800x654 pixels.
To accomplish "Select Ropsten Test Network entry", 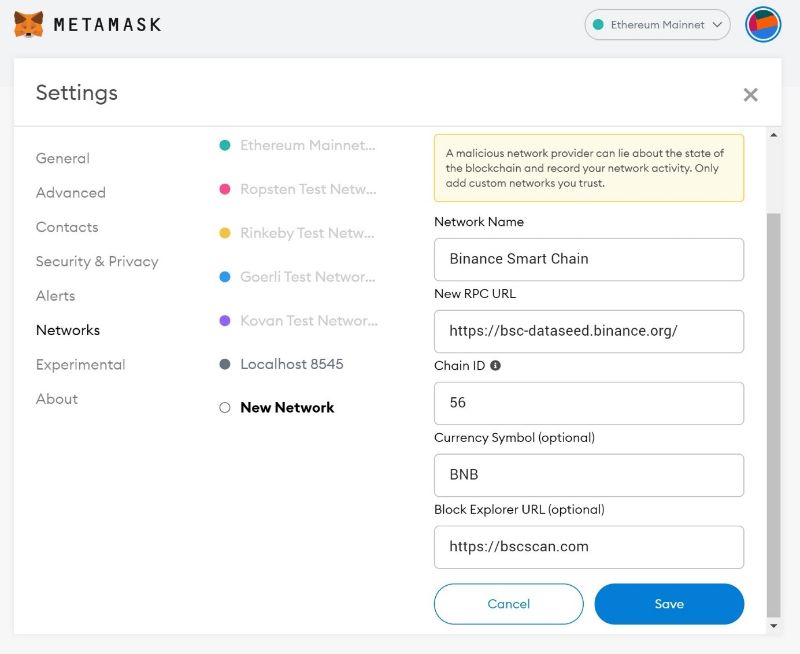I will tap(307, 189).
